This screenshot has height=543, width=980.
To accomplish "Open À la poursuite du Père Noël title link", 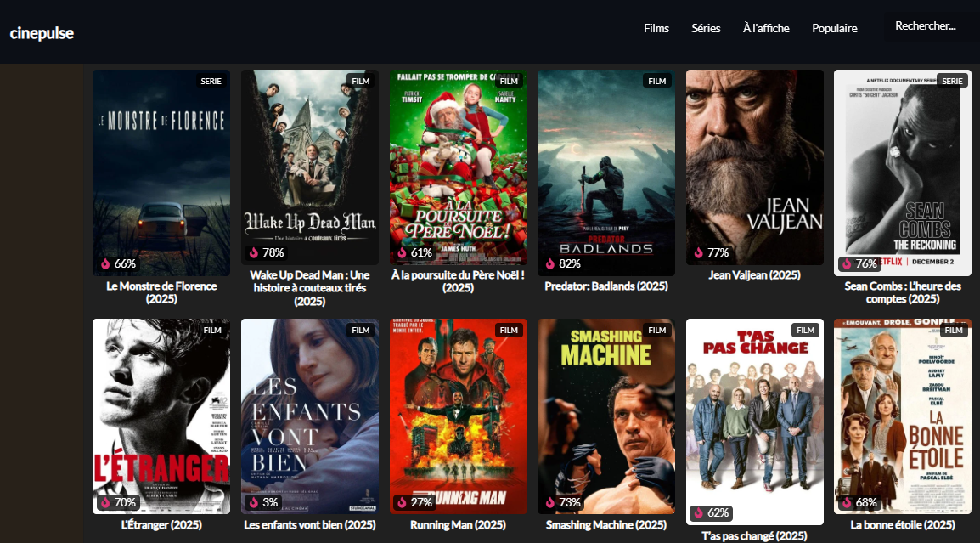I will pos(458,281).
